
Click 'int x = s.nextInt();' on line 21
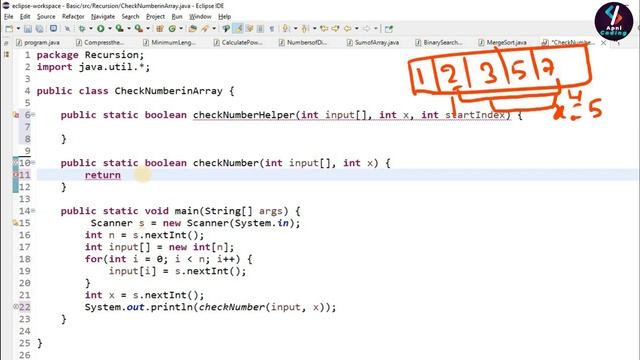tap(144, 295)
